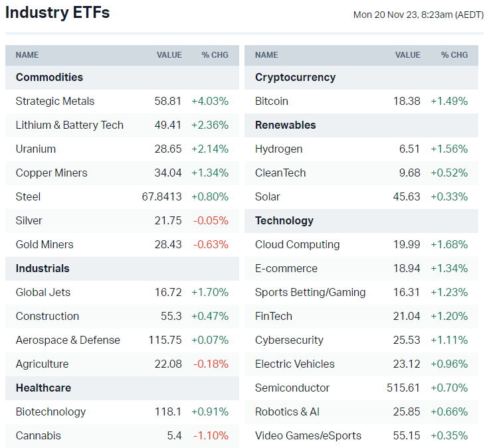Select the Solar ETF link
The width and height of the screenshot is (487, 448).
(x=268, y=197)
